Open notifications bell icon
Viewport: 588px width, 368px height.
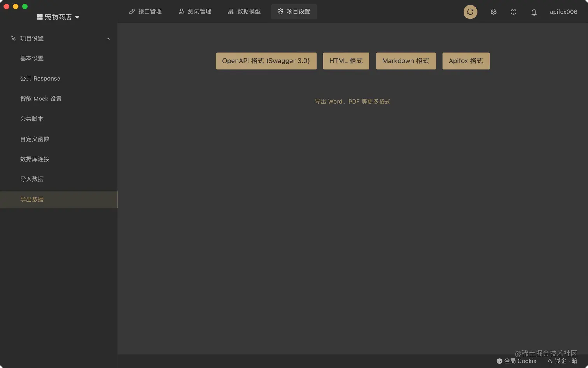534,12
